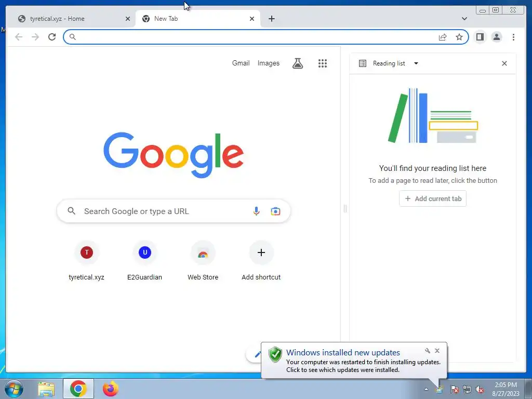Open the clock showing 2:05 PM
This screenshot has width=532, height=399.
506,389
